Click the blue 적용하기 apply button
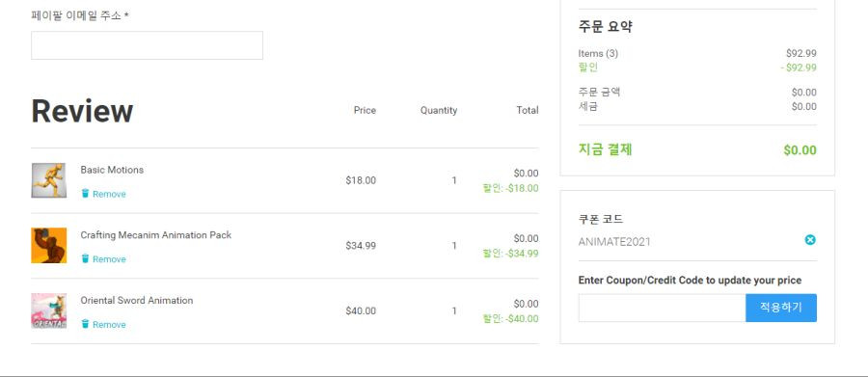The height and width of the screenshot is (377, 868). 780,308
